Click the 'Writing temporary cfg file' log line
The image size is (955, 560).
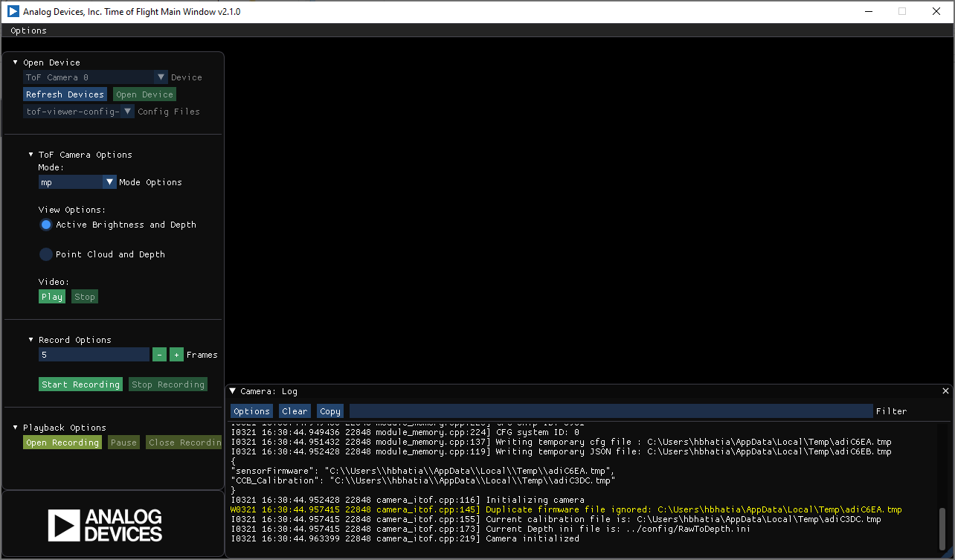pyautogui.click(x=561, y=442)
